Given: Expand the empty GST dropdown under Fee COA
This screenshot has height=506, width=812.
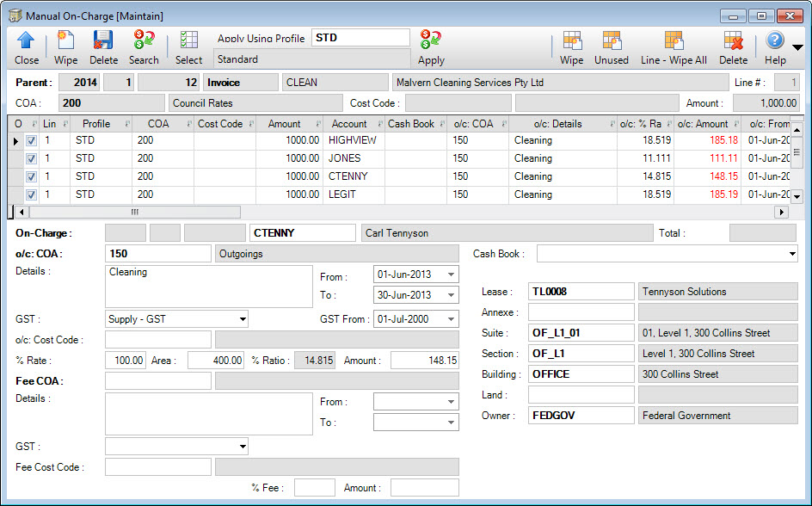Looking at the screenshot, I should (x=243, y=447).
